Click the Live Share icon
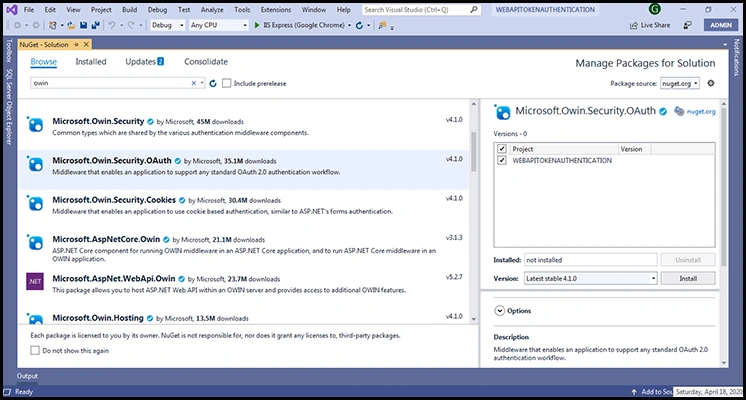 coord(633,25)
